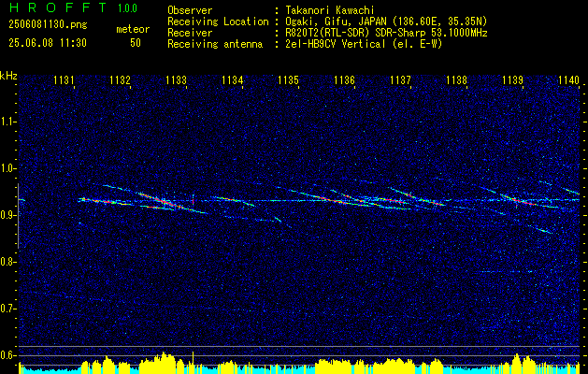Click the 1133 time axis marker
This screenshot has height=374, width=588.
pos(177,79)
